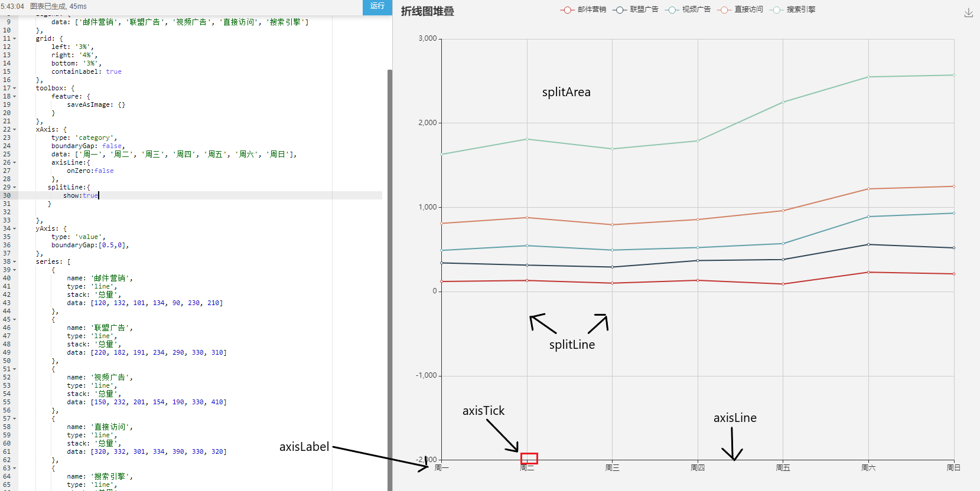This screenshot has height=491, width=980.
Task: Toggle the 视频广告 legend series
Action: (x=688, y=9)
